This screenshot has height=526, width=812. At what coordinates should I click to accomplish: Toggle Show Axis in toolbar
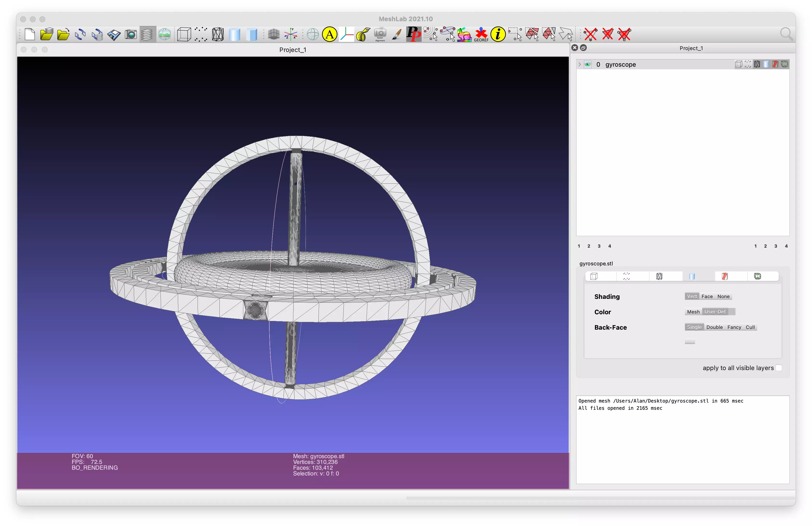click(x=291, y=34)
